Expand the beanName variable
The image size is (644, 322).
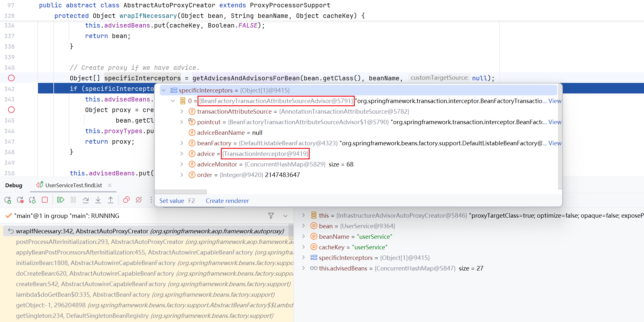coord(303,237)
